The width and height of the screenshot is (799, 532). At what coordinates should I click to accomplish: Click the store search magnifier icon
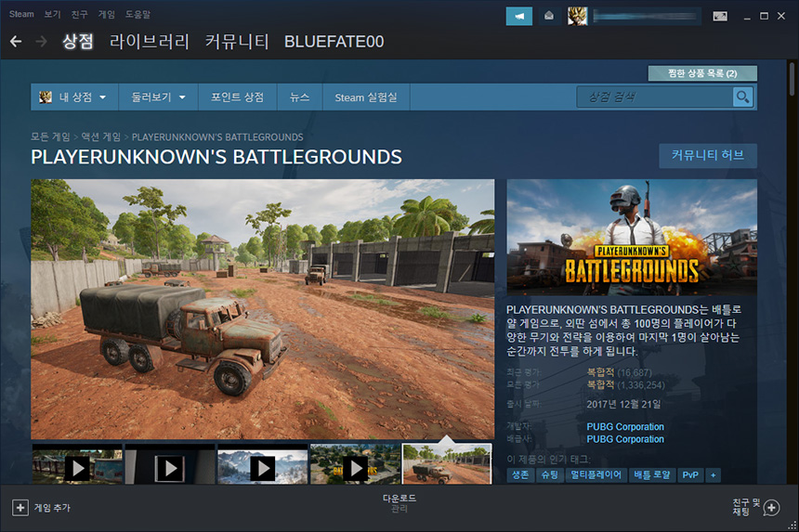(x=743, y=97)
